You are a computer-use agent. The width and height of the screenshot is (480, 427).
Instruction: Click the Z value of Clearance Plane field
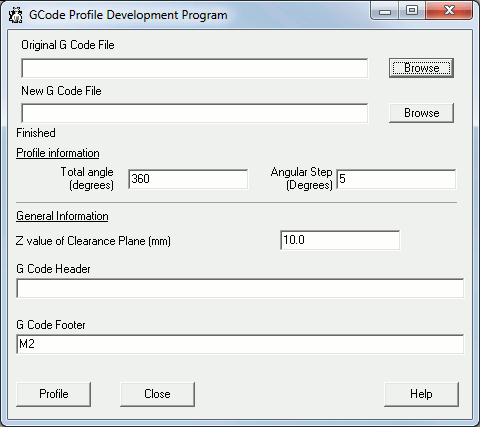point(340,240)
